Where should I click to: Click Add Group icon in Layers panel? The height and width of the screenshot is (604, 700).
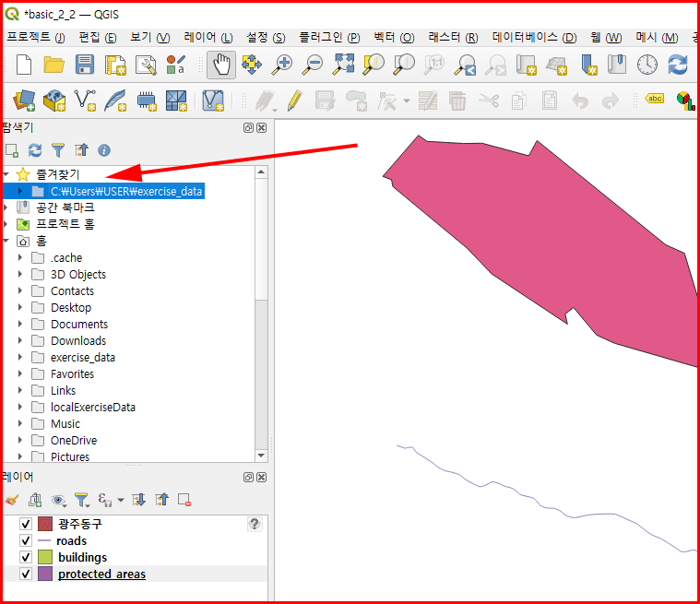click(35, 500)
